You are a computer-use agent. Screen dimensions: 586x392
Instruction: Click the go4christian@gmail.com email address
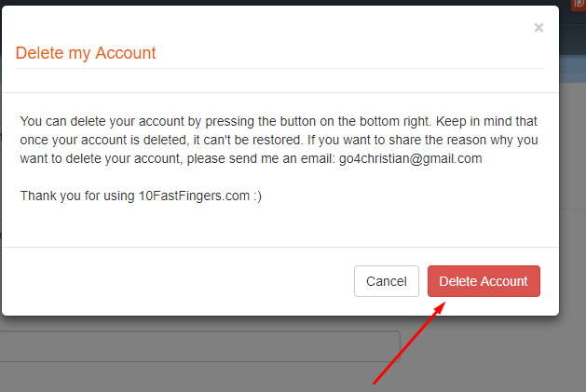410,158
